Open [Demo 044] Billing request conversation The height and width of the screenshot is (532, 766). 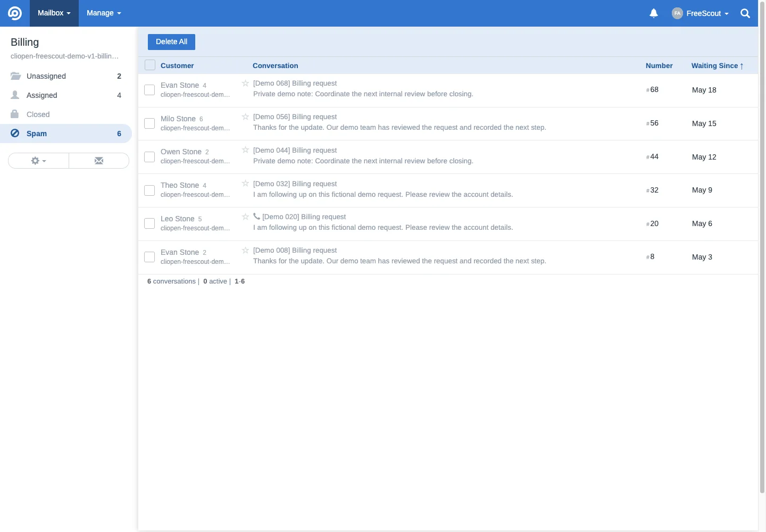point(295,150)
